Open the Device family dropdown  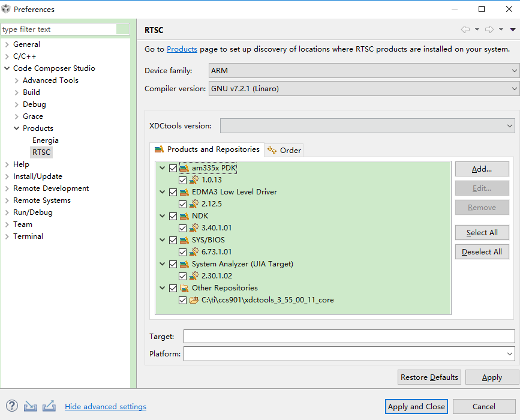tap(364, 71)
